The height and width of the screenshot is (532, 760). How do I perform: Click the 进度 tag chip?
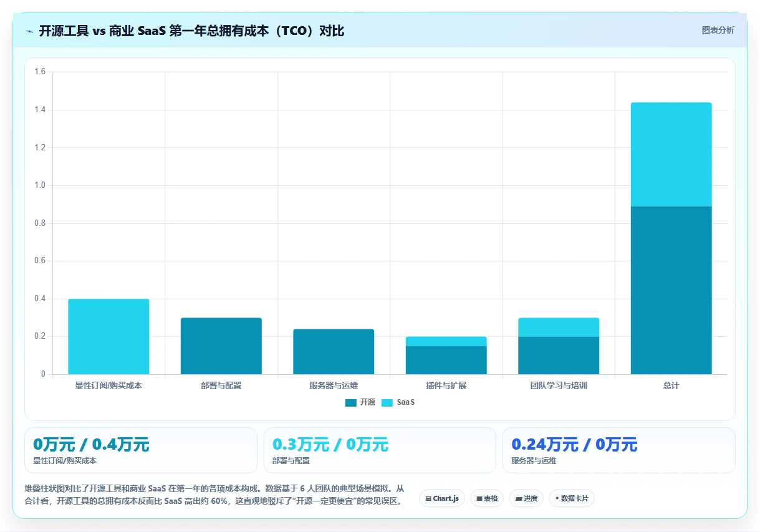pos(526,498)
